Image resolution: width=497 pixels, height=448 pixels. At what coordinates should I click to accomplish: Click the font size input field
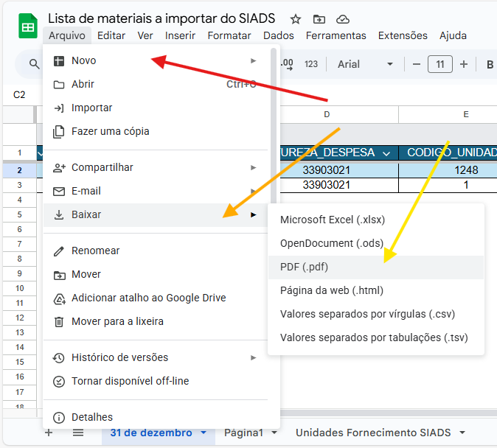pyautogui.click(x=440, y=64)
